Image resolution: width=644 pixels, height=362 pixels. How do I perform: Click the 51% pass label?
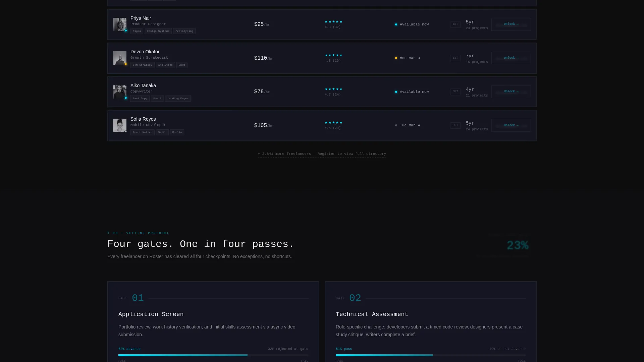(344, 349)
